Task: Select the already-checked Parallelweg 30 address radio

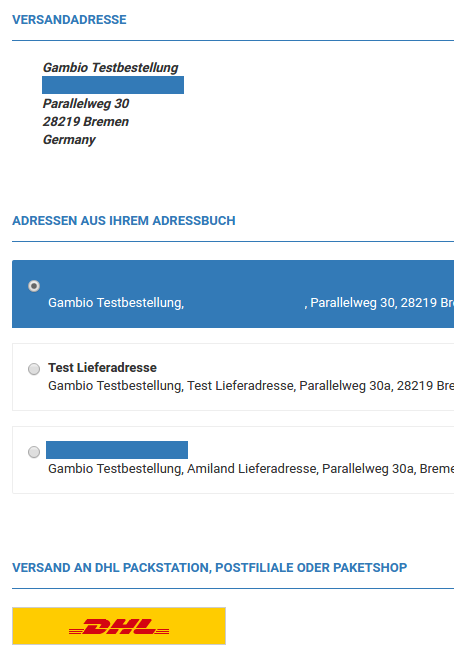Action: 34,286
